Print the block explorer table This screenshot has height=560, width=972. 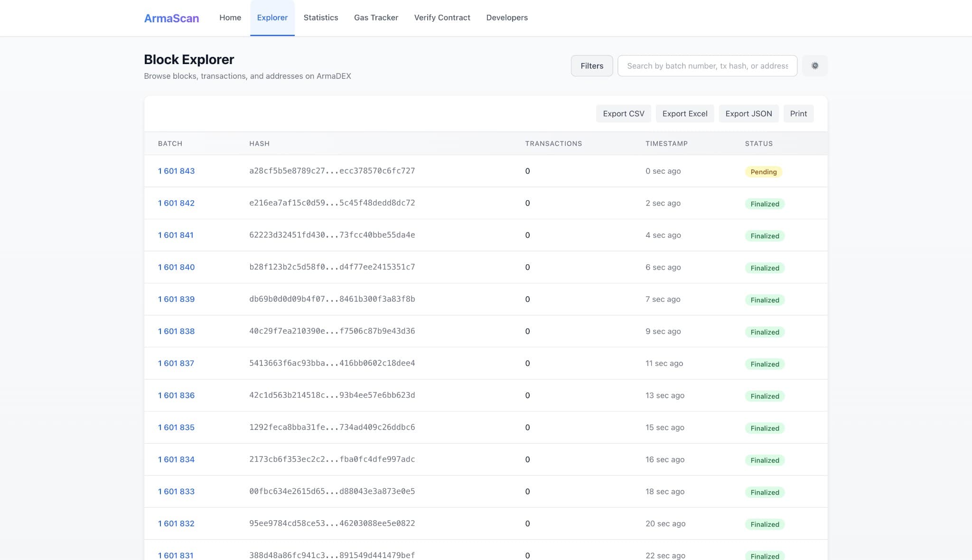click(x=798, y=113)
